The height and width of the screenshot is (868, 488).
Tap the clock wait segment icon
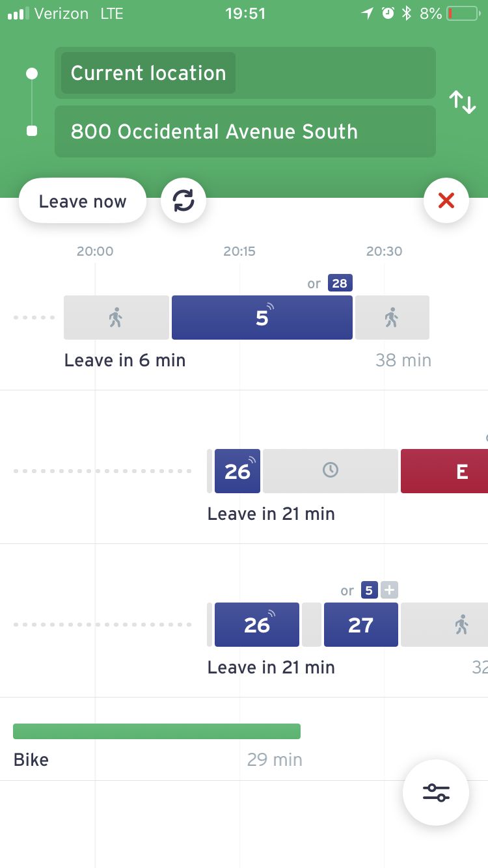[x=331, y=470]
